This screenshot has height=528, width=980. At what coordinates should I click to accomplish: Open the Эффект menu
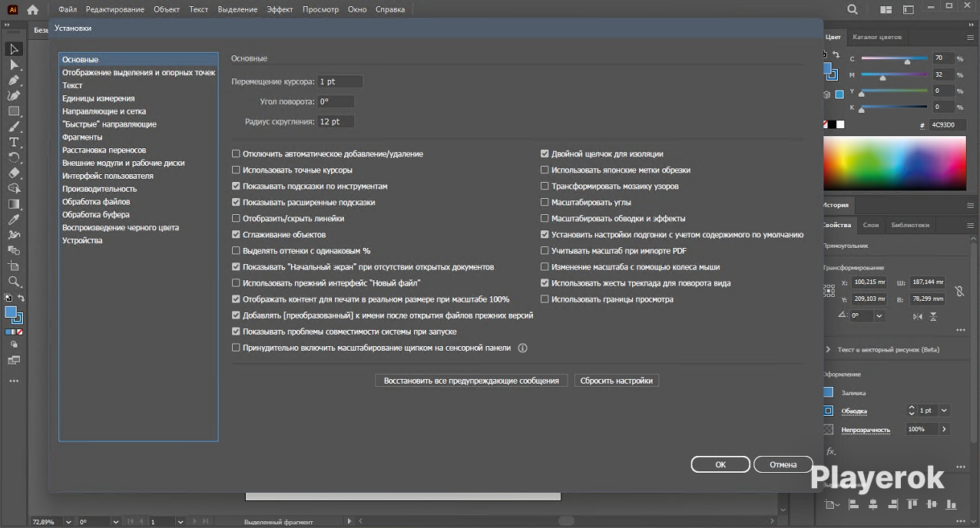[x=280, y=10]
